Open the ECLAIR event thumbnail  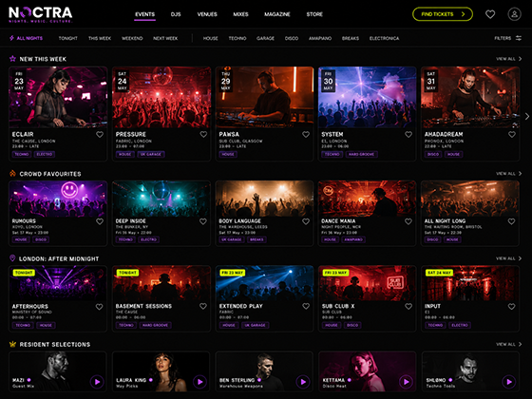pyautogui.click(x=58, y=97)
